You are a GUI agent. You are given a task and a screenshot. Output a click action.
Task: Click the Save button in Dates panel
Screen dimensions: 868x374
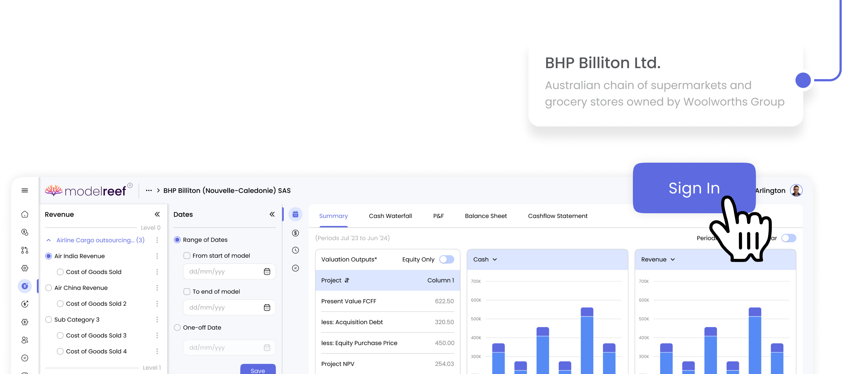(x=258, y=369)
